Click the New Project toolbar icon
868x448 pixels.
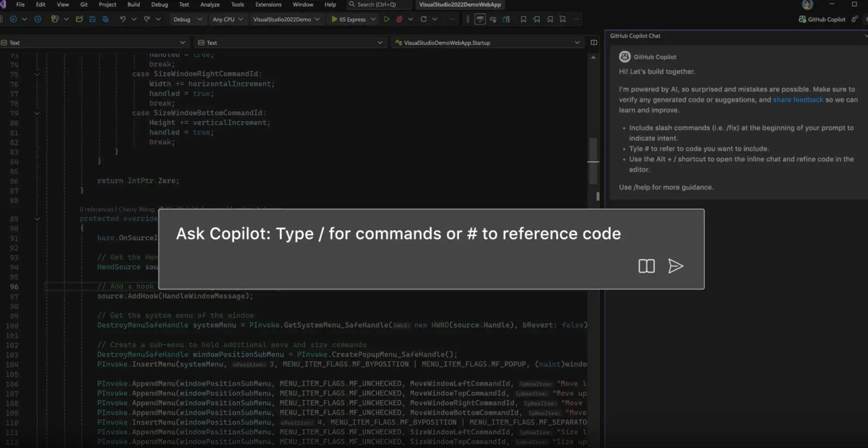pos(55,19)
